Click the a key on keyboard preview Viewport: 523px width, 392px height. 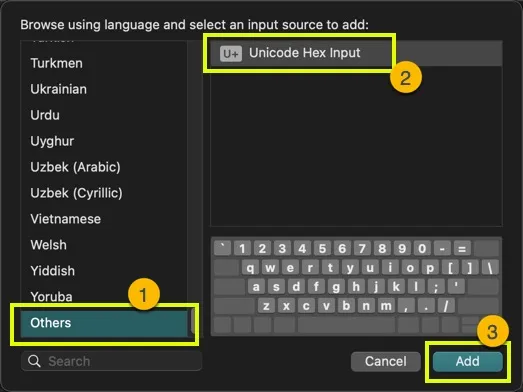pyautogui.click(x=256, y=287)
